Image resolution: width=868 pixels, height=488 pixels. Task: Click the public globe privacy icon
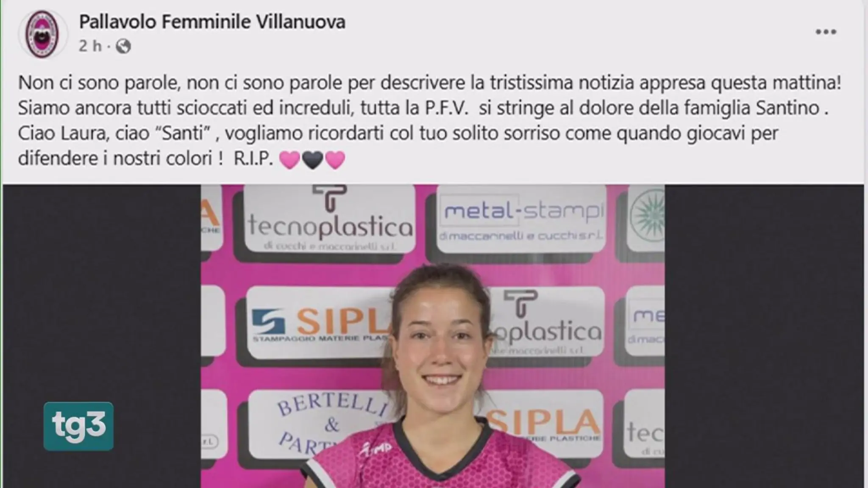[x=123, y=46]
